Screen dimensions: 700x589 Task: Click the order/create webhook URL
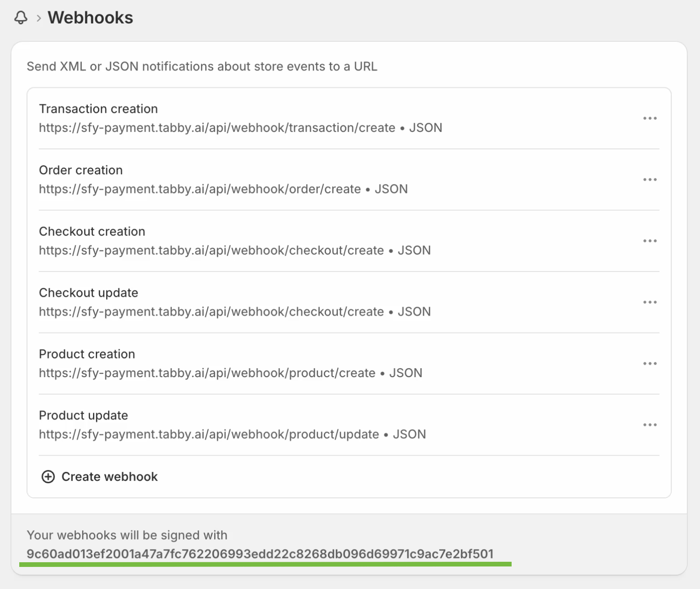pos(200,189)
